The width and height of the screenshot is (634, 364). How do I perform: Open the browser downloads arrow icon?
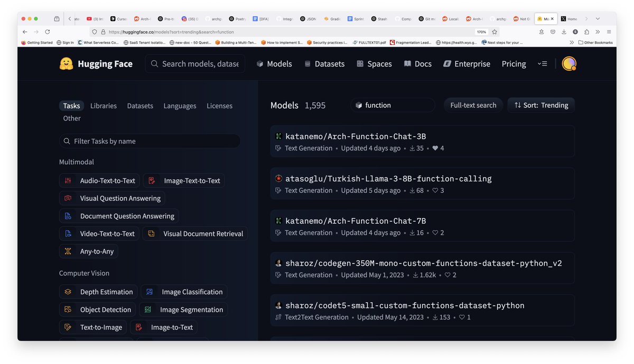pyautogui.click(x=564, y=32)
